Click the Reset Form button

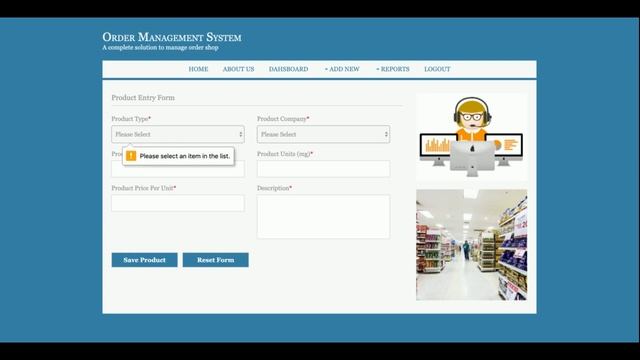(216, 260)
